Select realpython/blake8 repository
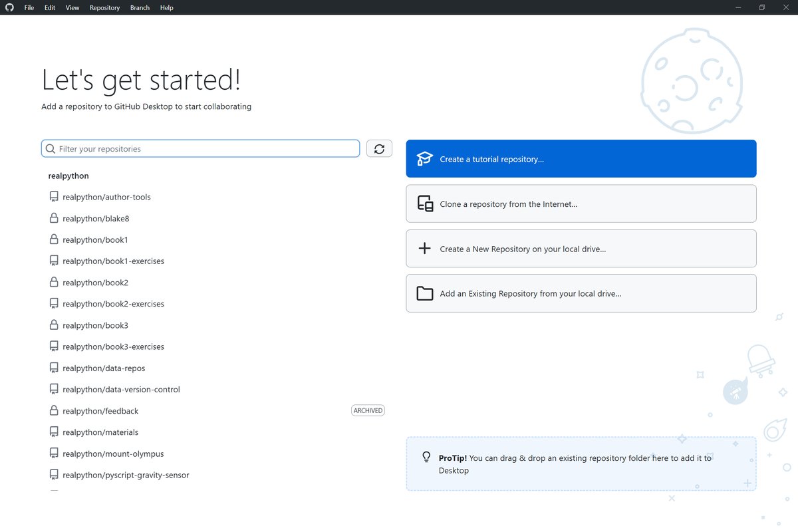Screen dimensions: 798x532 click(217, 218)
